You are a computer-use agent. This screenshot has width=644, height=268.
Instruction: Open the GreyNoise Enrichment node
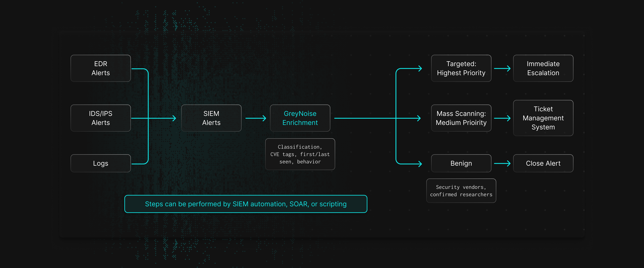click(x=300, y=118)
